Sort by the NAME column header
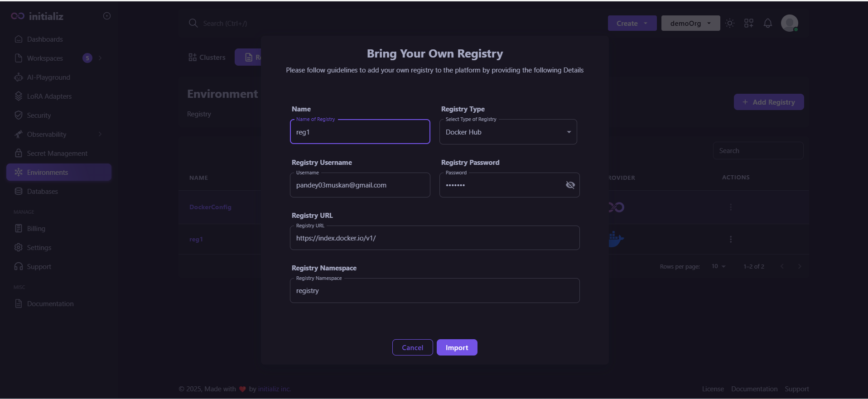This screenshot has width=868, height=399. (199, 178)
